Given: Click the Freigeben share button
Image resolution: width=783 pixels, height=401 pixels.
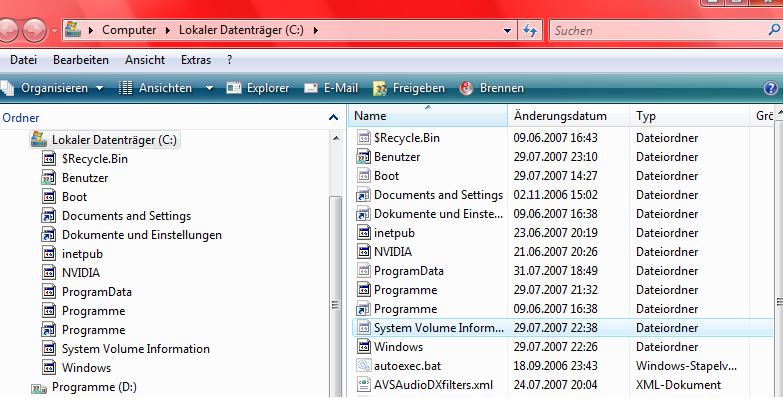Looking at the screenshot, I should point(408,88).
